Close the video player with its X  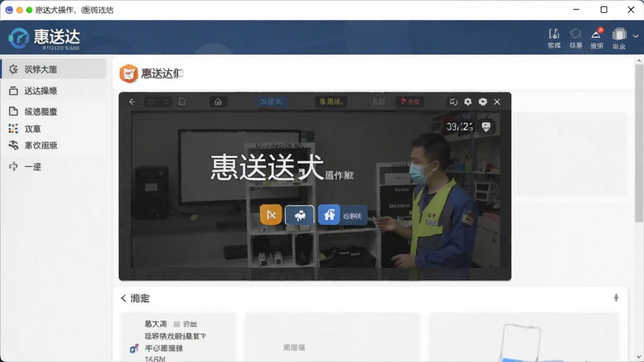[x=497, y=101]
